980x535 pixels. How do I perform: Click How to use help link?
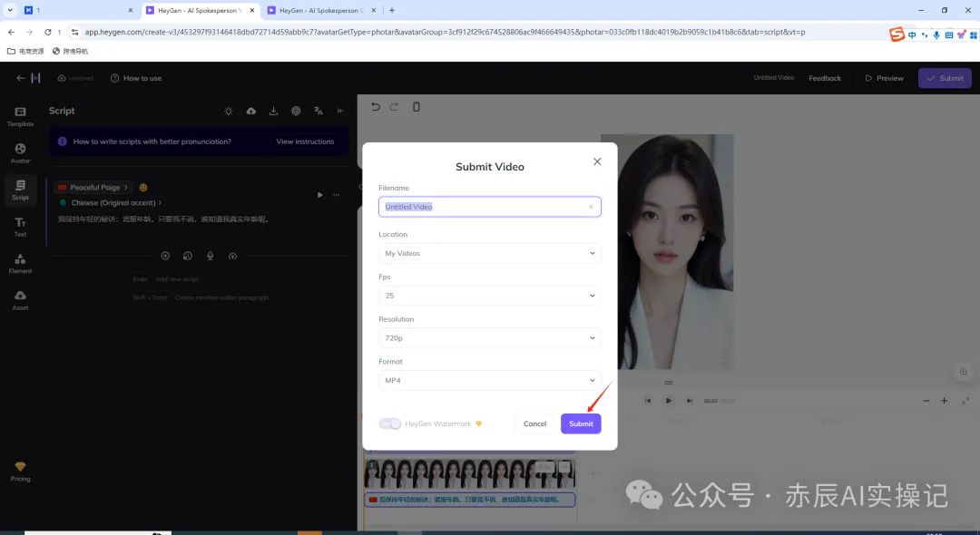136,78
